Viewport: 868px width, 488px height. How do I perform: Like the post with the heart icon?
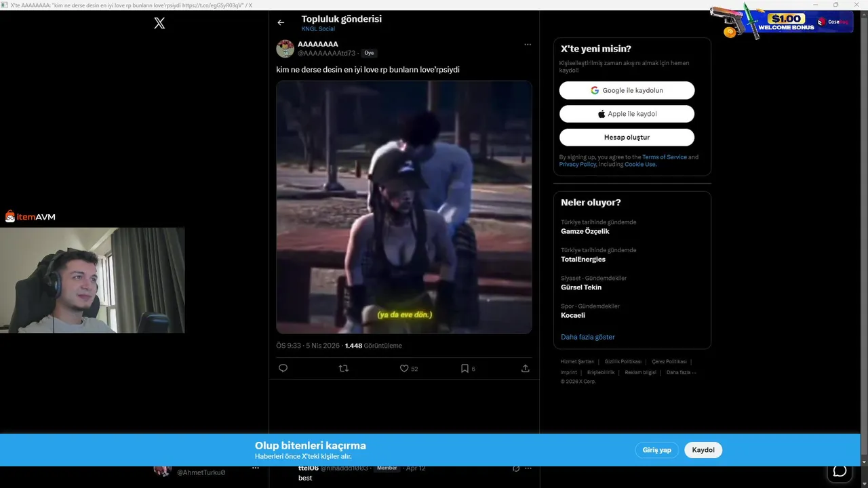click(404, 368)
